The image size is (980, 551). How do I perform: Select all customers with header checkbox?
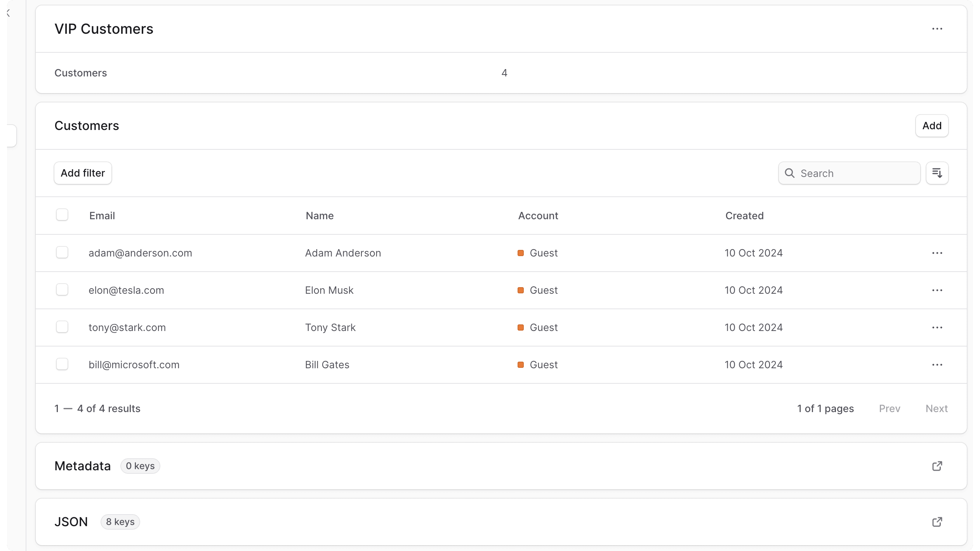point(62,215)
